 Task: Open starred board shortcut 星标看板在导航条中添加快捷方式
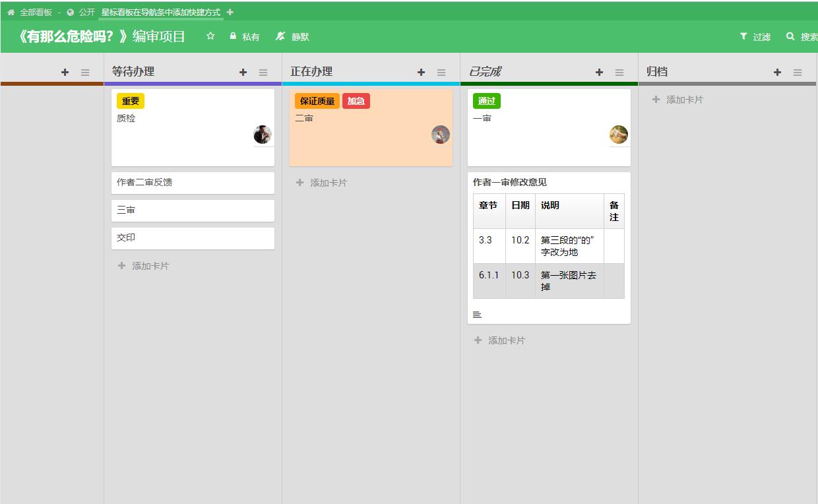[161, 13]
